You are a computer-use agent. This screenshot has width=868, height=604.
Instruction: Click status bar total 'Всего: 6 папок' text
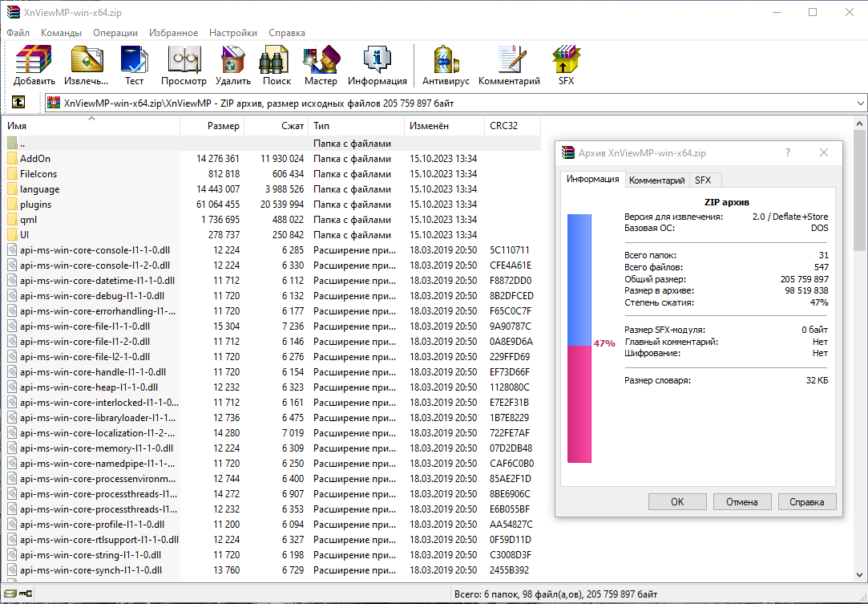(555, 594)
